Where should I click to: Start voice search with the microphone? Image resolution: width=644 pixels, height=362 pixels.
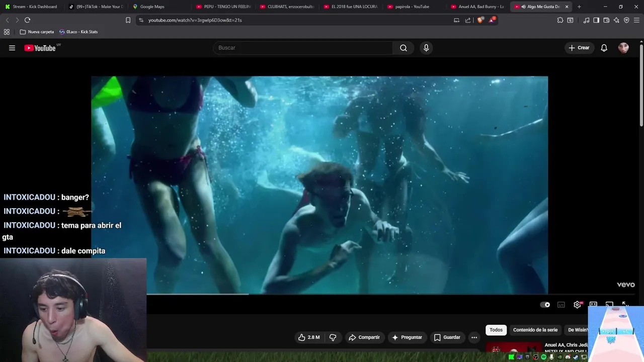point(426,48)
